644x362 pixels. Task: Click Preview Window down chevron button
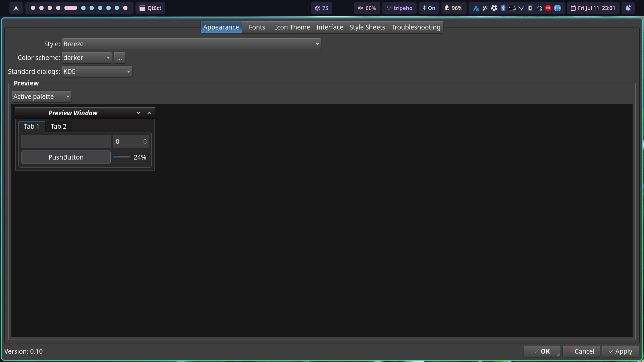139,113
